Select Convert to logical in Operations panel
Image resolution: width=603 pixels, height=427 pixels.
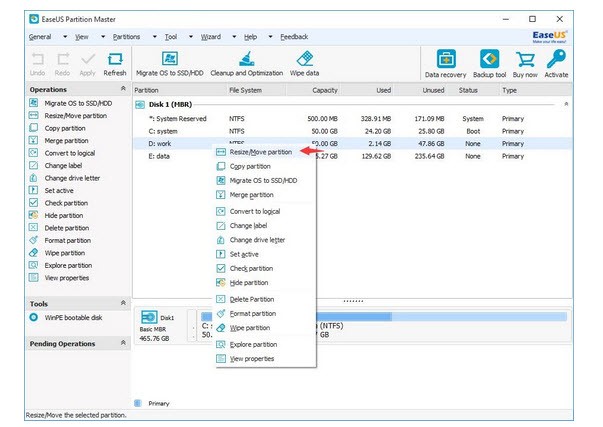coord(62,153)
